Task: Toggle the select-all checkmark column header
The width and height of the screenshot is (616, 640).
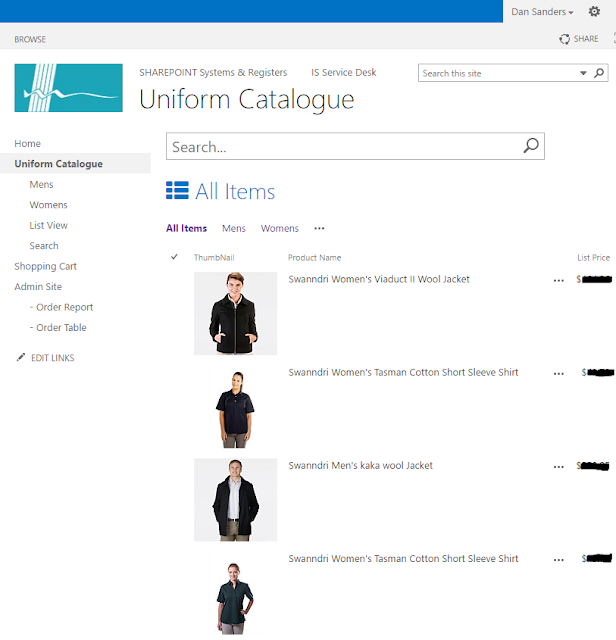Action: pos(174,257)
